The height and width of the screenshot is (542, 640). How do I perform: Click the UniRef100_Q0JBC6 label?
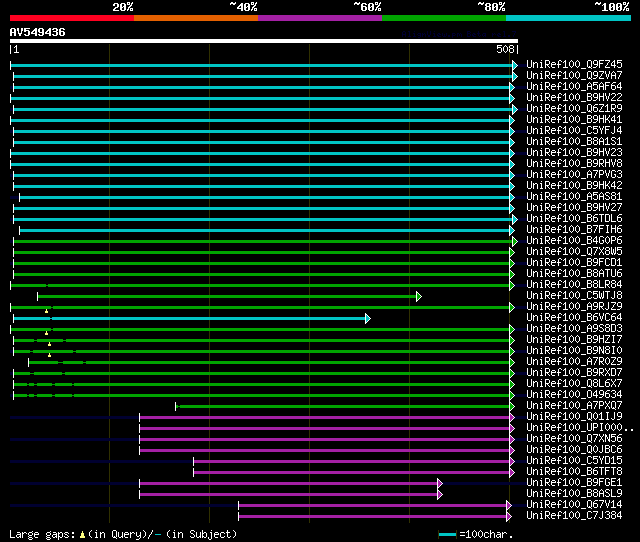[x=574, y=450]
